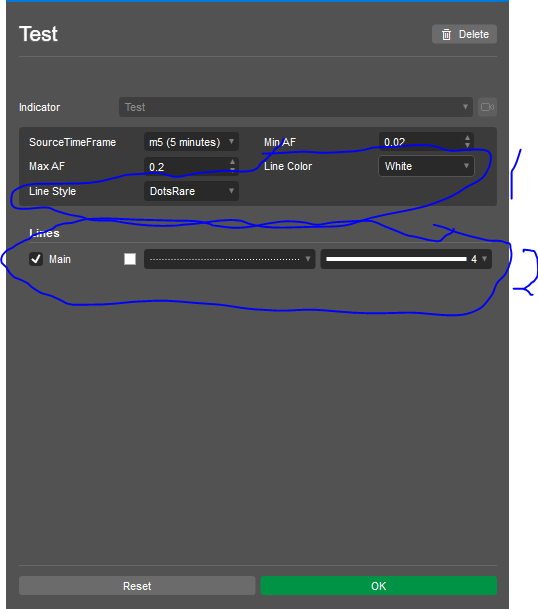Open the Line Style DotsRare dropdown
Viewport: 538px width, 609px height.
(191, 191)
